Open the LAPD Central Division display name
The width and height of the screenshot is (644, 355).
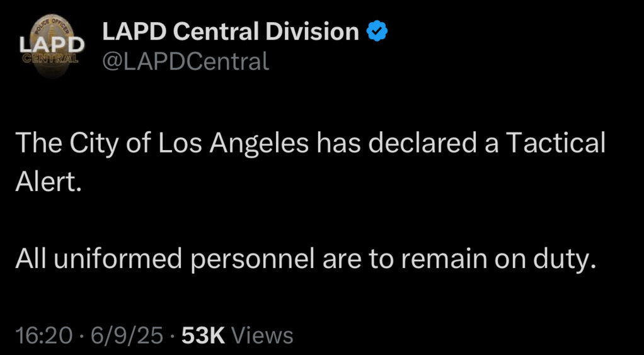tap(231, 32)
